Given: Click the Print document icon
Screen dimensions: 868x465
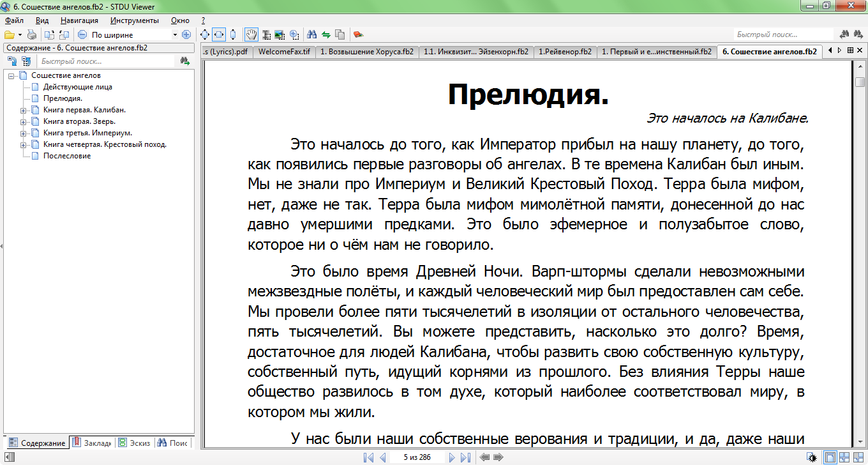Looking at the screenshot, I should [x=31, y=34].
